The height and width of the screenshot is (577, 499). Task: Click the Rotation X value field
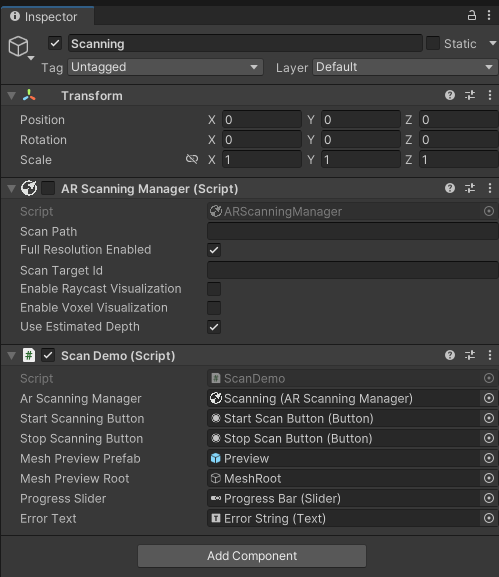point(262,139)
